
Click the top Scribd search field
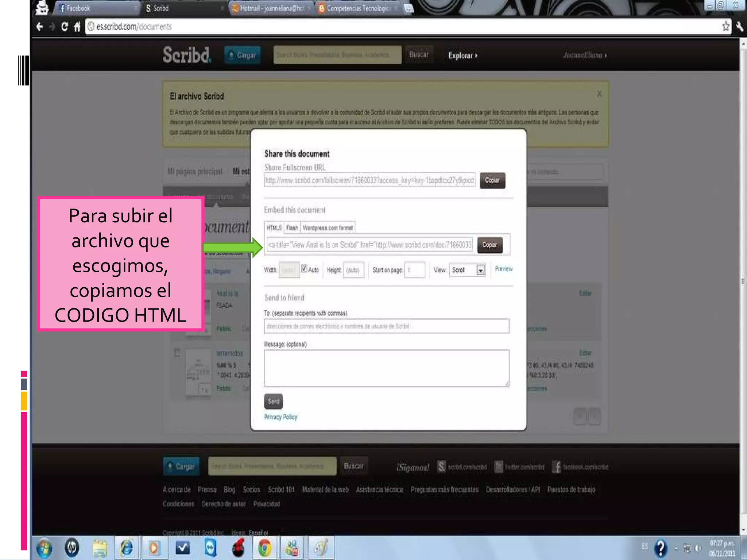coord(337,55)
